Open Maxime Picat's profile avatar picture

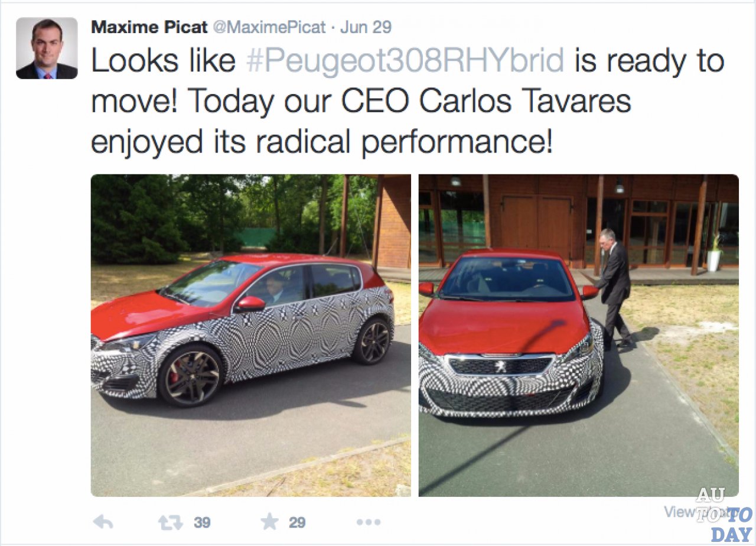click(x=47, y=48)
